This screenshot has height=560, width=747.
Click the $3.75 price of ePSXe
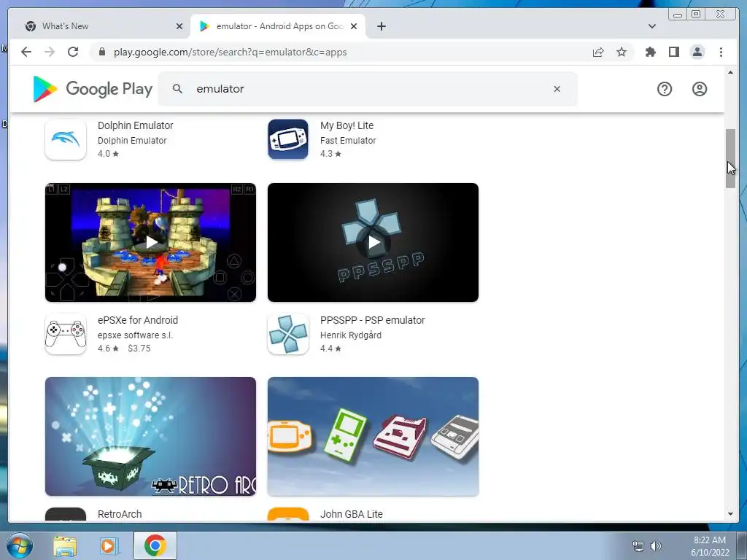(x=139, y=348)
